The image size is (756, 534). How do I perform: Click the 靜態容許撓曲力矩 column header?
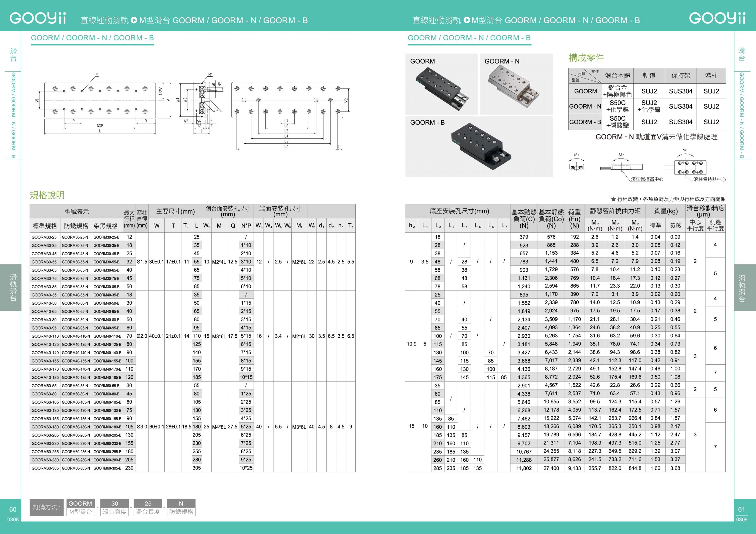point(615,211)
